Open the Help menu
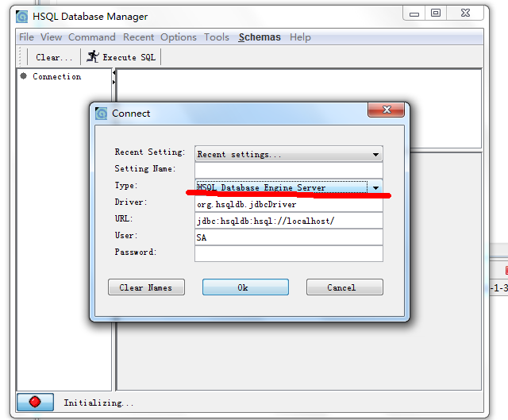Screen dimensions: 508x420 pos(300,37)
